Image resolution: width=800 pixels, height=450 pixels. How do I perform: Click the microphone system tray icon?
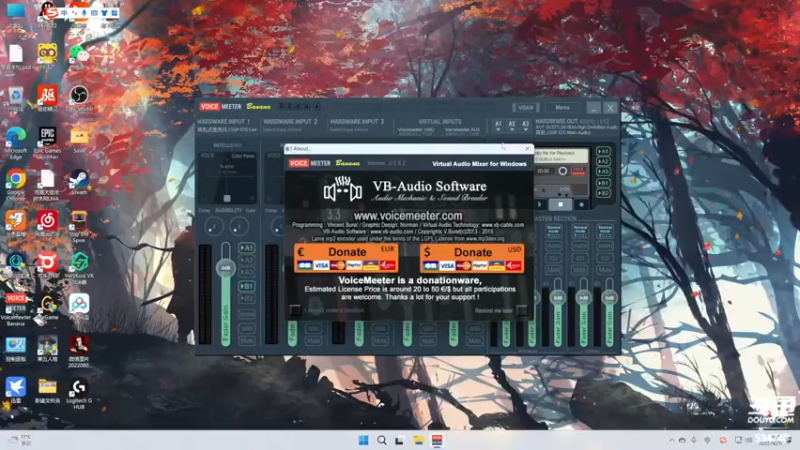pyautogui.click(x=694, y=440)
